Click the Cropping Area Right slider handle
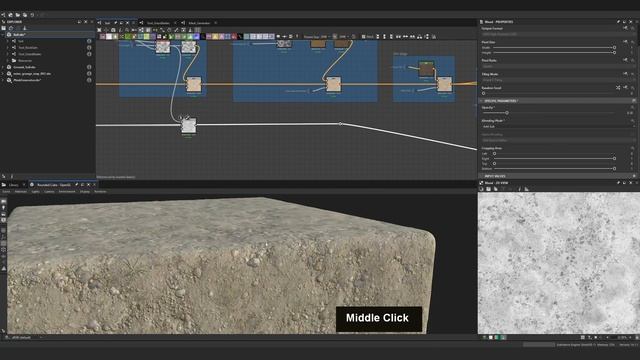 (614, 158)
